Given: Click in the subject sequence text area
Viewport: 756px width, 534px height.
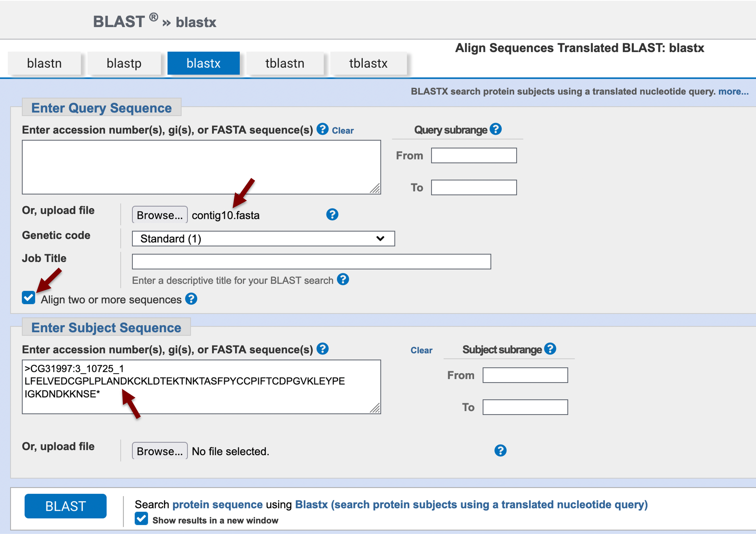Looking at the screenshot, I should pos(201,387).
